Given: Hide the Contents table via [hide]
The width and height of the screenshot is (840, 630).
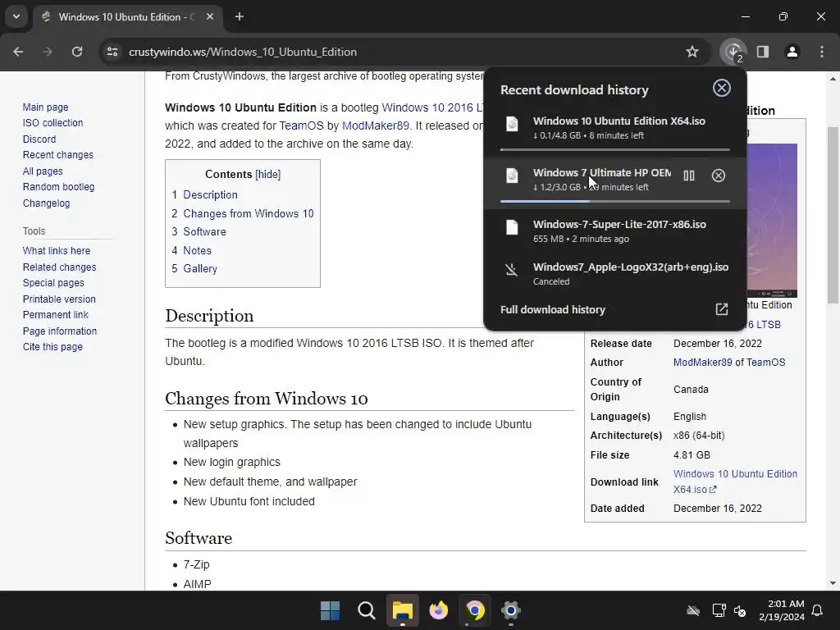Looking at the screenshot, I should pos(268,174).
